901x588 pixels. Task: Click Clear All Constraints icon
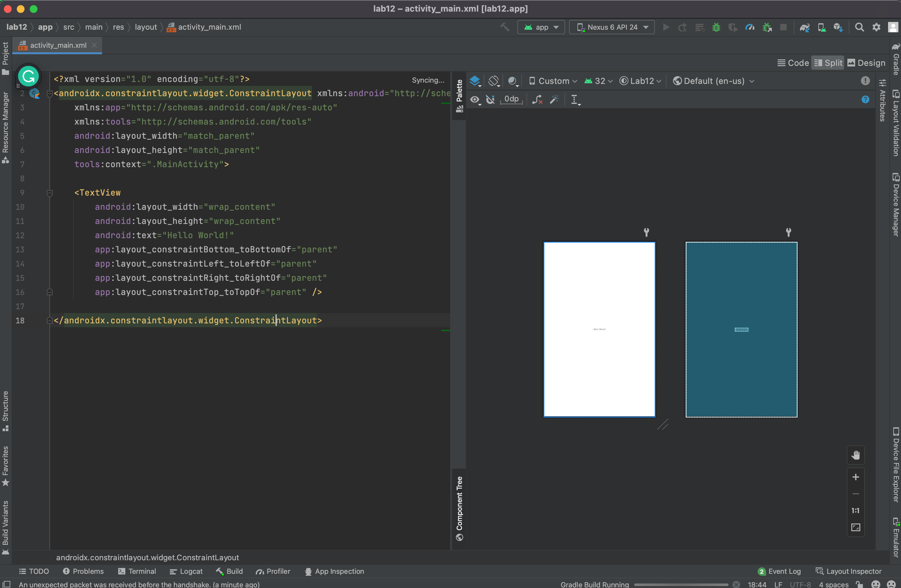[537, 99]
